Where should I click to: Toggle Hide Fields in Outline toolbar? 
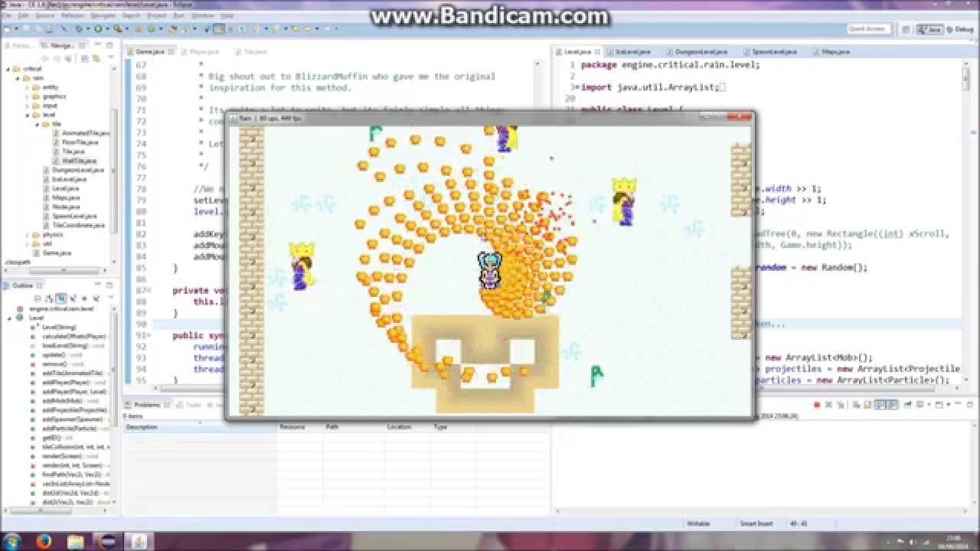click(x=61, y=298)
